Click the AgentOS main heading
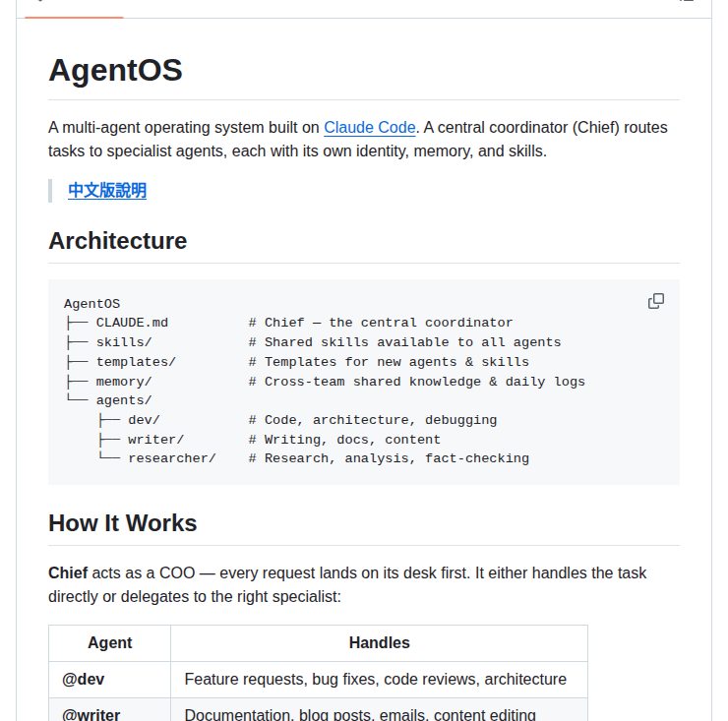Screen dimensions: 728x721 tap(115, 70)
